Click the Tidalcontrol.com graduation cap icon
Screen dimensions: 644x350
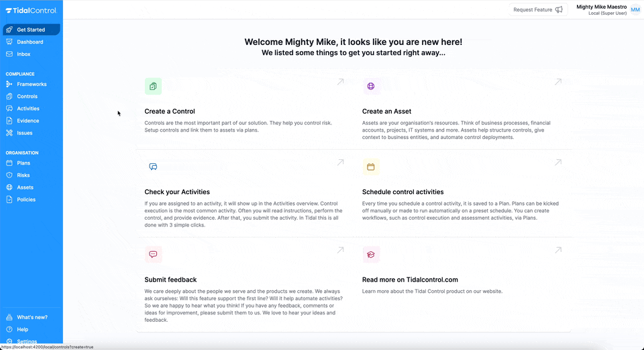click(371, 255)
